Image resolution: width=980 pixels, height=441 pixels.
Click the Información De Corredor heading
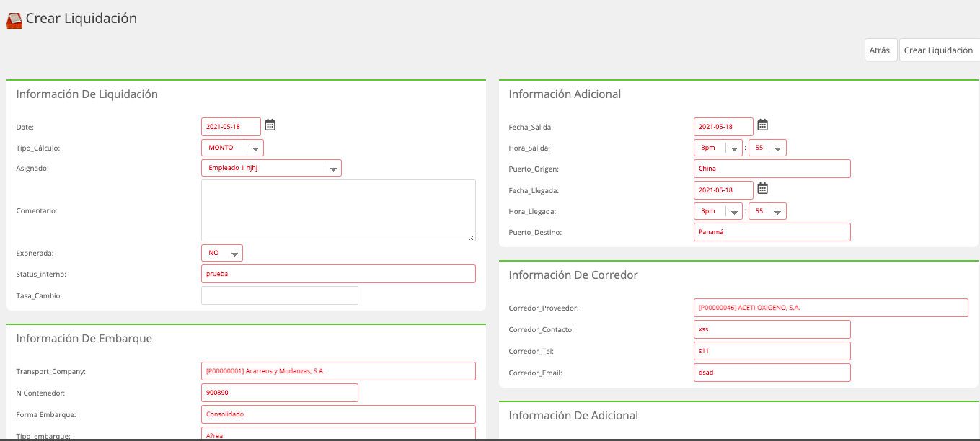tap(573, 275)
